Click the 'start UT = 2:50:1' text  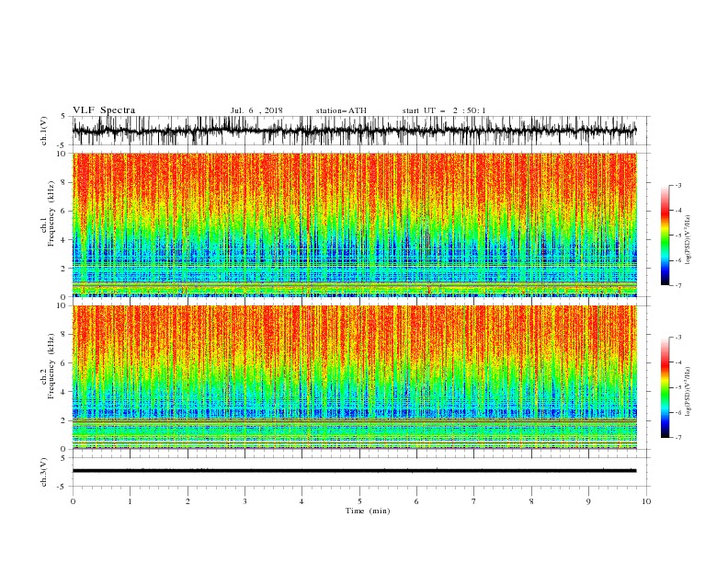tap(444, 110)
